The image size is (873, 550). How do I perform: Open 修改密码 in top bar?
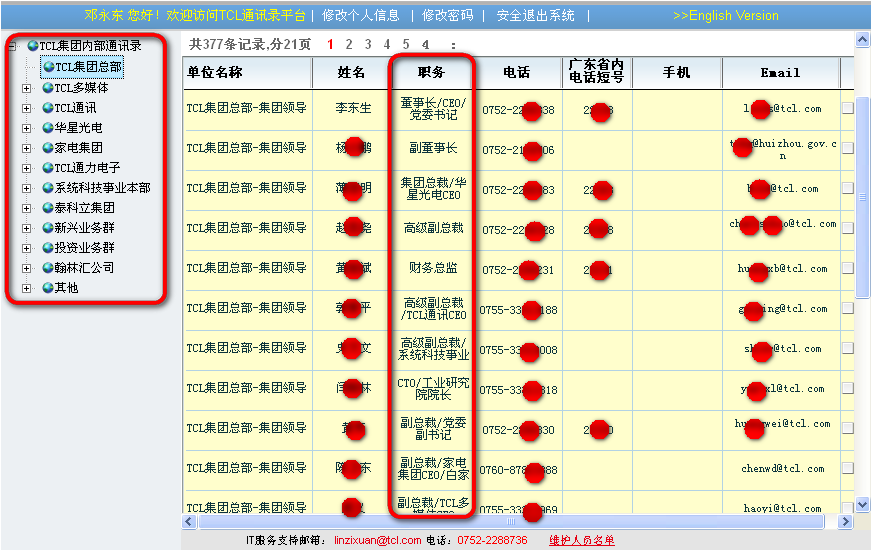(x=448, y=16)
